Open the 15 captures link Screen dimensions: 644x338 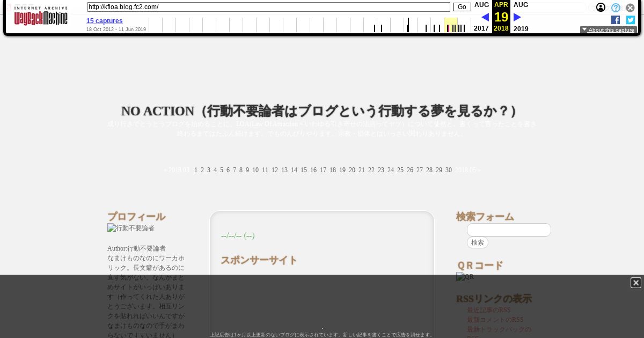click(x=105, y=21)
